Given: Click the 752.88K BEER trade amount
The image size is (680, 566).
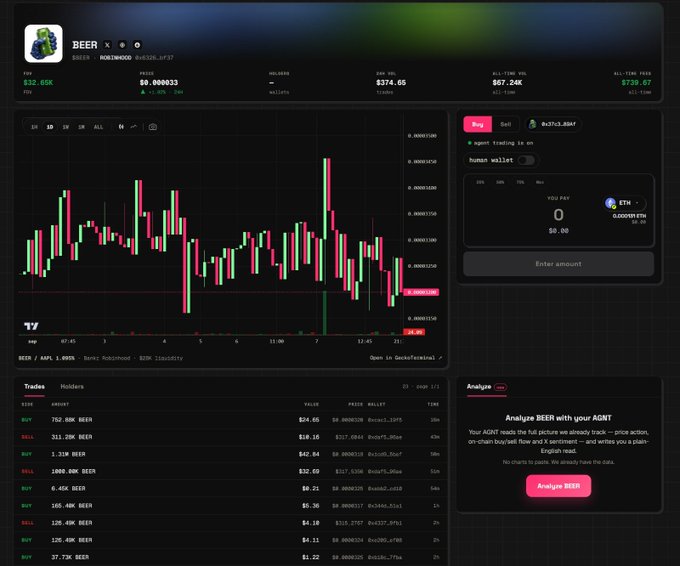Looking at the screenshot, I should (72, 420).
